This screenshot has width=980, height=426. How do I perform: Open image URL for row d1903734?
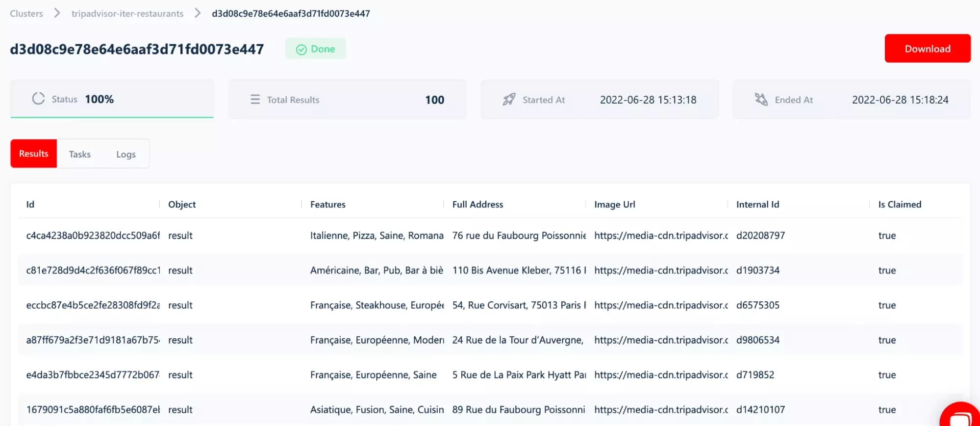tap(661, 270)
